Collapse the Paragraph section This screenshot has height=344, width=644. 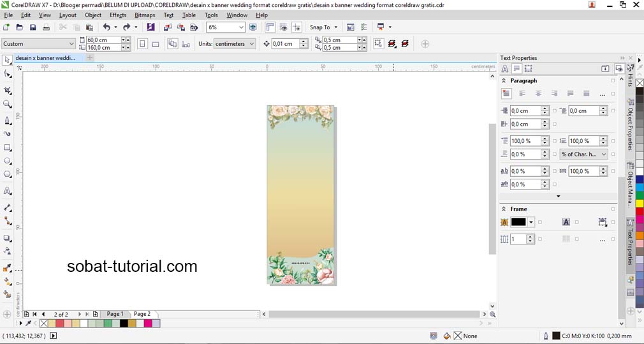(504, 81)
